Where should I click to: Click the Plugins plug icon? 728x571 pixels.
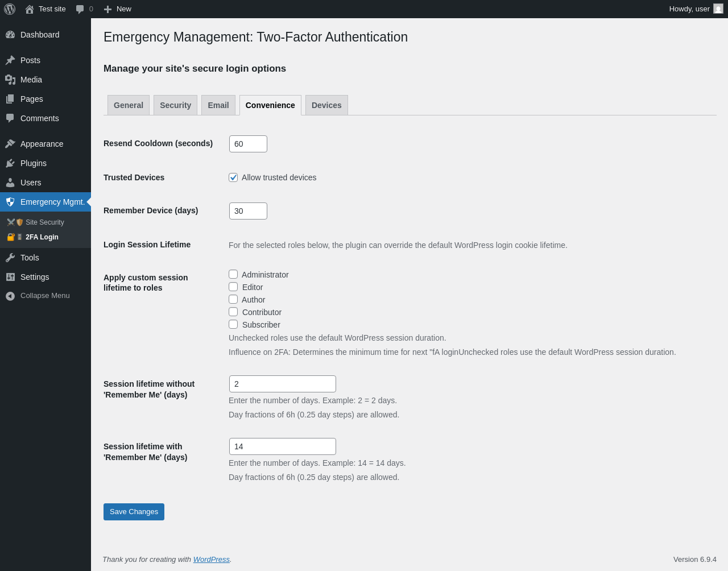point(10,163)
